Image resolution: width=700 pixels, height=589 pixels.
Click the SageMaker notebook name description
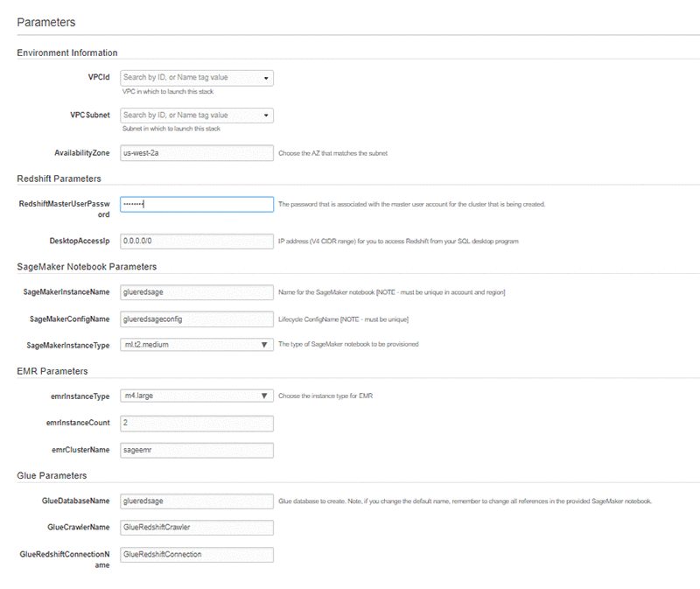(x=392, y=292)
